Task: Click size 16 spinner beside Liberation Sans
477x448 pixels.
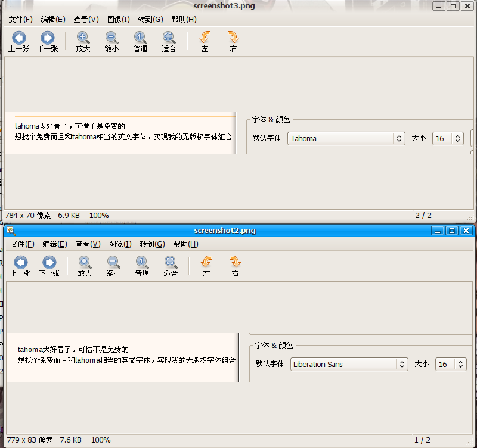Action: pyautogui.click(x=451, y=364)
